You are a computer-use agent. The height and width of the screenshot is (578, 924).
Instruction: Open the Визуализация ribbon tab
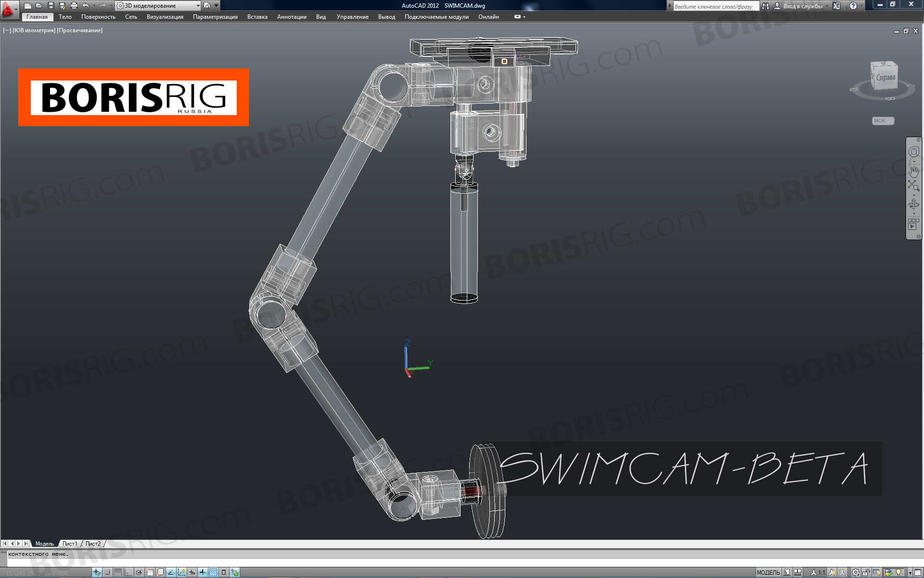coord(165,17)
